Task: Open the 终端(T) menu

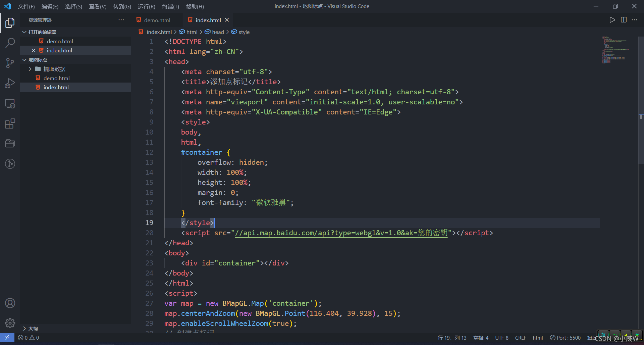Action: (170, 6)
